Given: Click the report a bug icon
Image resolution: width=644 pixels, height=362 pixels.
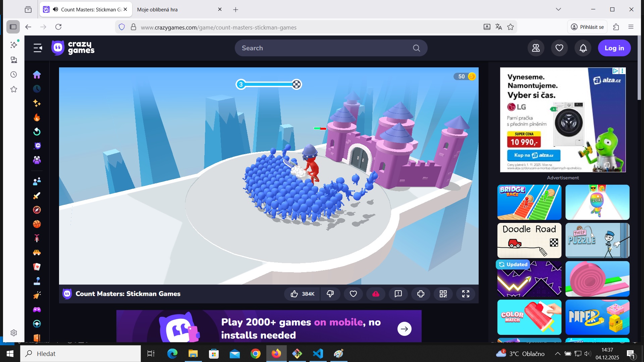Looking at the screenshot, I should (398, 294).
